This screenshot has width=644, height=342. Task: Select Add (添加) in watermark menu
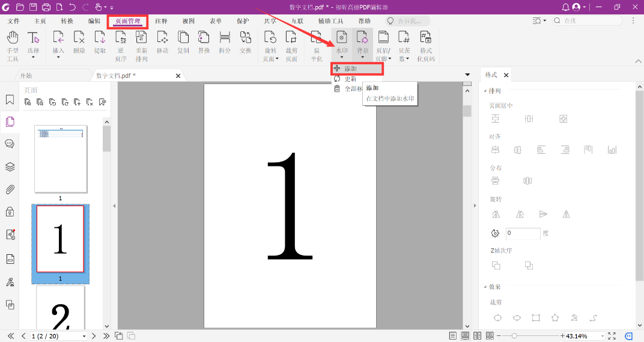(x=357, y=69)
